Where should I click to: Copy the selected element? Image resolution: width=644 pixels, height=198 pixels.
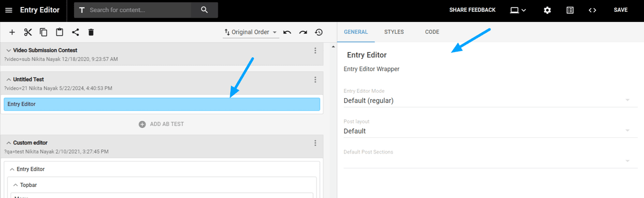coord(44,32)
